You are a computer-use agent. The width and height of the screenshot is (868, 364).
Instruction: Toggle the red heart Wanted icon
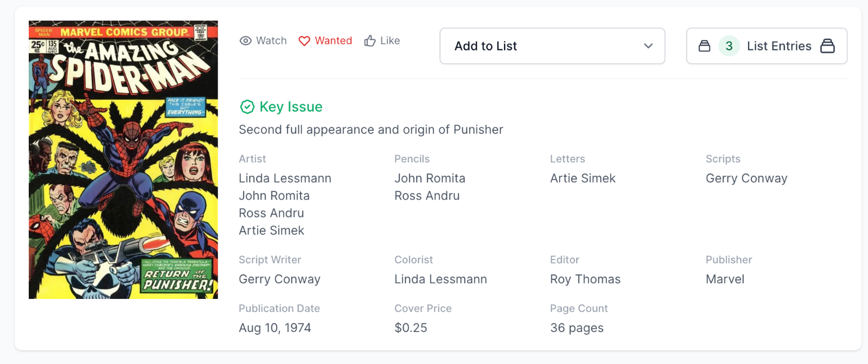pyautogui.click(x=304, y=41)
